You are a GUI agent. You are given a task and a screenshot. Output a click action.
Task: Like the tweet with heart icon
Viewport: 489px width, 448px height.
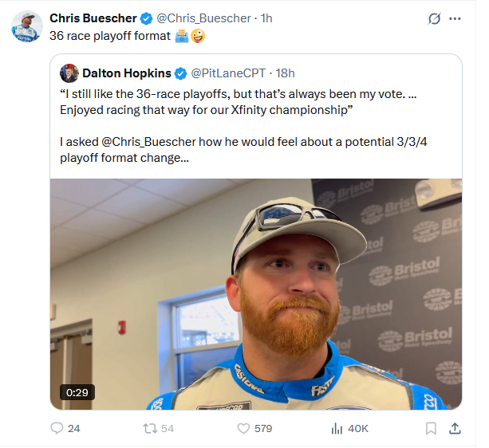[243, 428]
